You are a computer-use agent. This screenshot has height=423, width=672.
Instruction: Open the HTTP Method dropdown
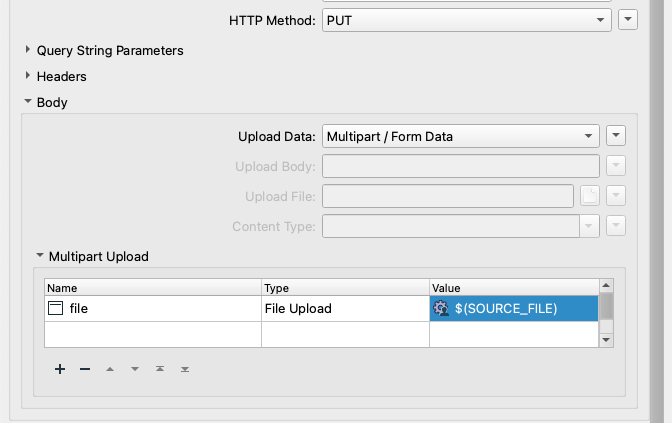[466, 20]
